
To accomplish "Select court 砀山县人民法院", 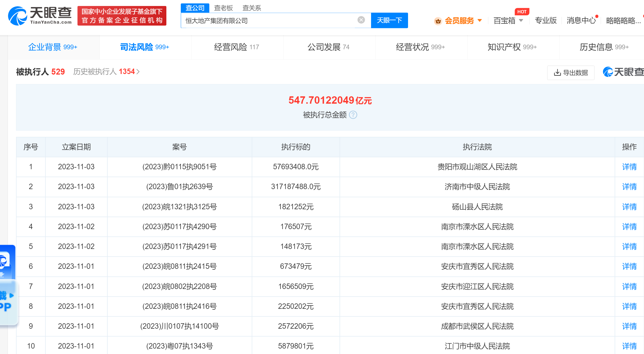I will click(477, 207).
